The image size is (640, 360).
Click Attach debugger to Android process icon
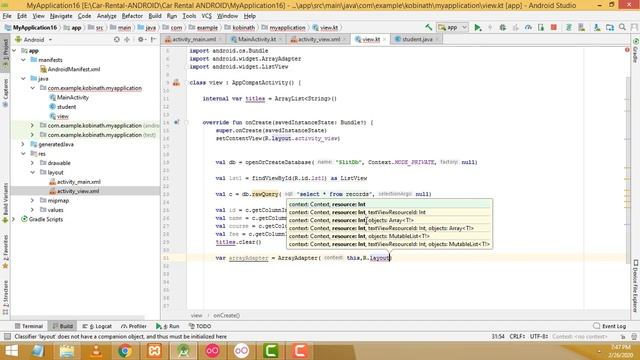coord(541,27)
